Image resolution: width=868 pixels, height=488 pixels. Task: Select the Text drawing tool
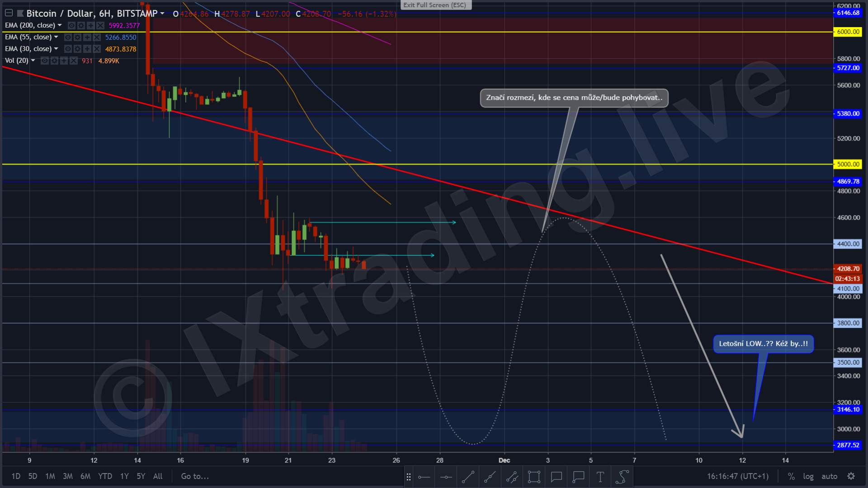pos(600,477)
